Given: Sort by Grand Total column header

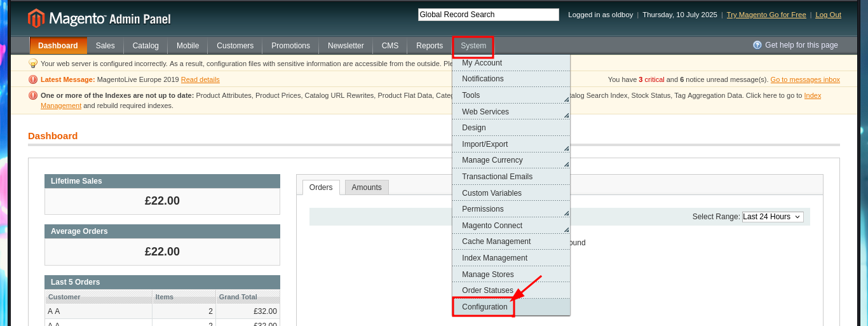Looking at the screenshot, I should click(x=248, y=297).
